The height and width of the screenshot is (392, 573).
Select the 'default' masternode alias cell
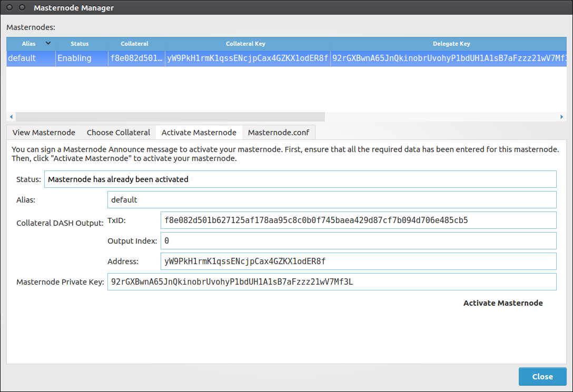tap(31, 58)
